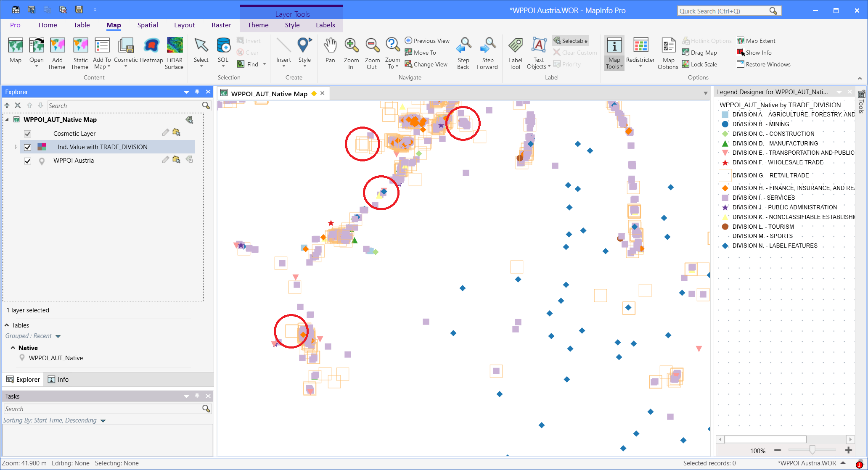Open the Sorting By dropdown in Tasks
The height and width of the screenshot is (470, 868).
(103, 421)
